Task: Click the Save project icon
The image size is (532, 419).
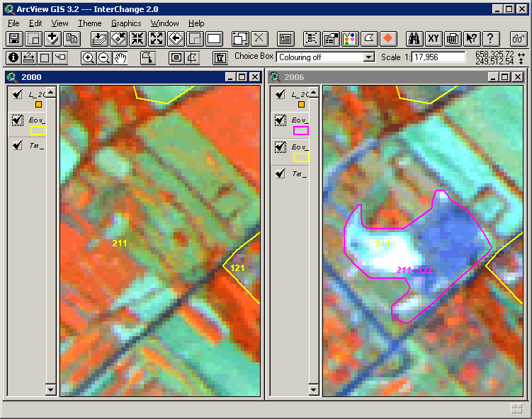Action: pos(14,39)
